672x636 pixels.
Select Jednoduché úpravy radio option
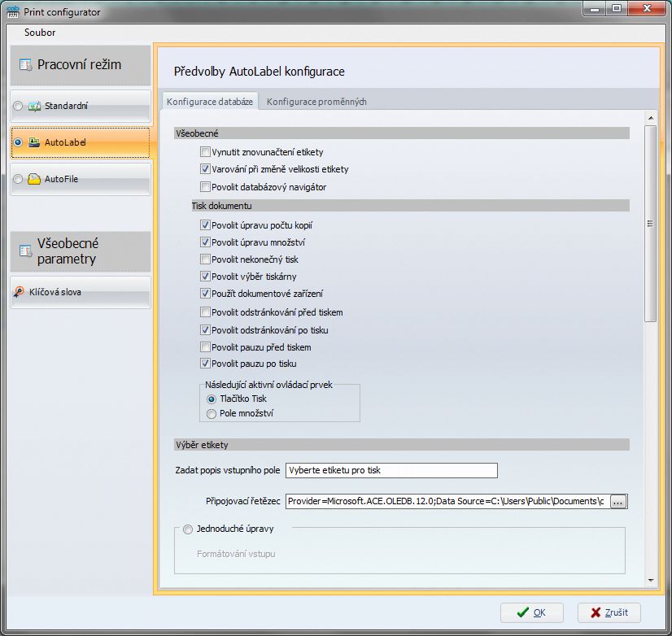(188, 529)
